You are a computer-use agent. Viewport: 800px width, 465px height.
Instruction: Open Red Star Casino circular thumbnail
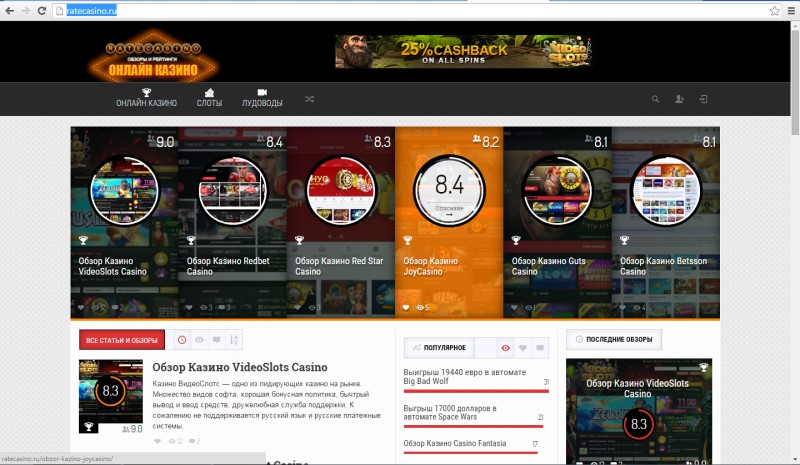click(x=341, y=191)
